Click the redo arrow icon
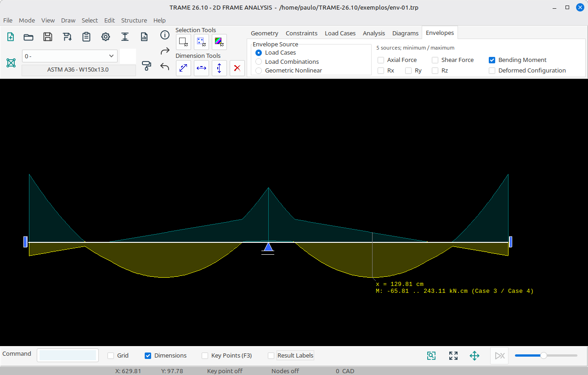 (x=165, y=51)
